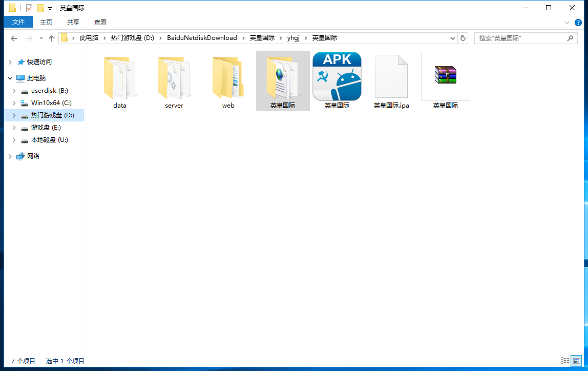The height and width of the screenshot is (371, 588).
Task: Open the address bar history dropdown
Action: point(453,38)
